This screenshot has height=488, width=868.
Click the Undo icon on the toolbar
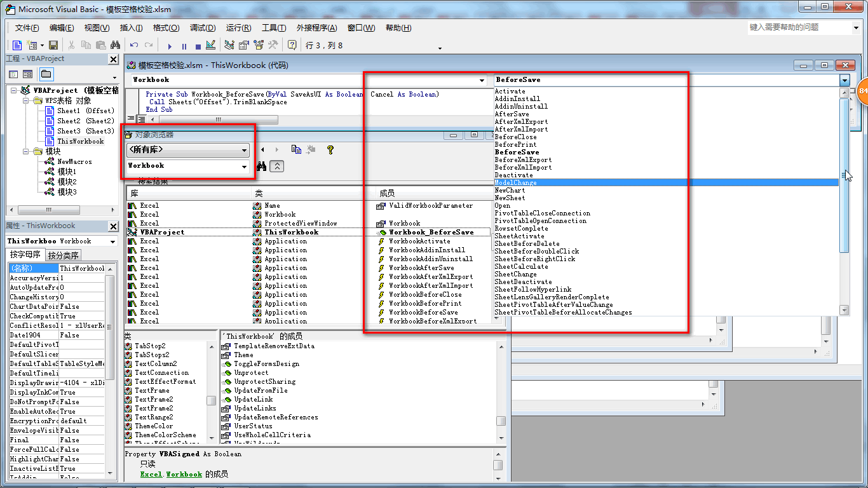click(133, 44)
